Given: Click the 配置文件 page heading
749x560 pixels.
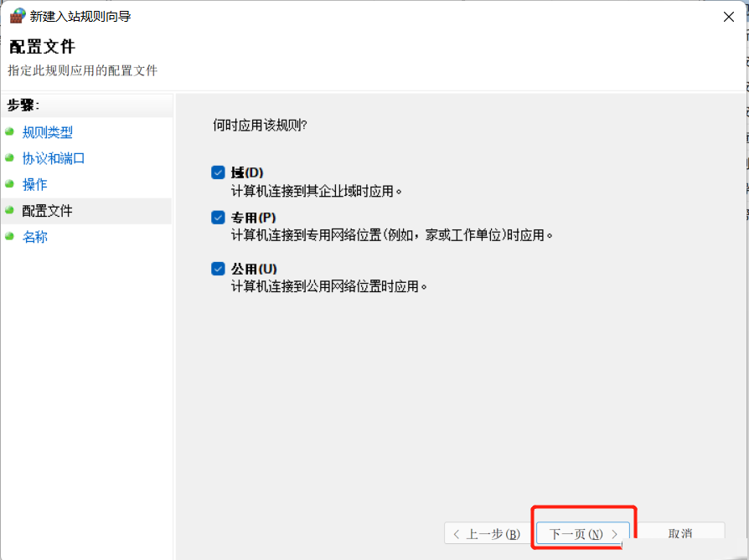Looking at the screenshot, I should [42, 47].
